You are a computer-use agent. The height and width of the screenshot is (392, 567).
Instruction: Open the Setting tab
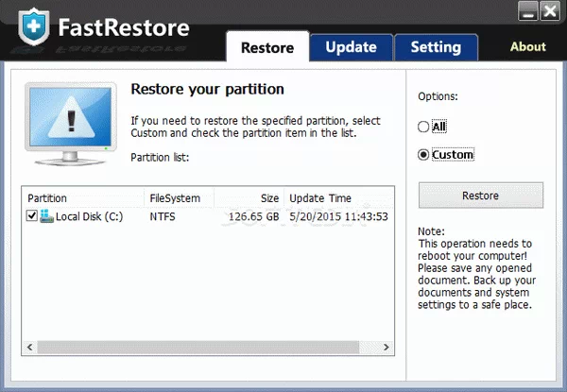click(436, 47)
